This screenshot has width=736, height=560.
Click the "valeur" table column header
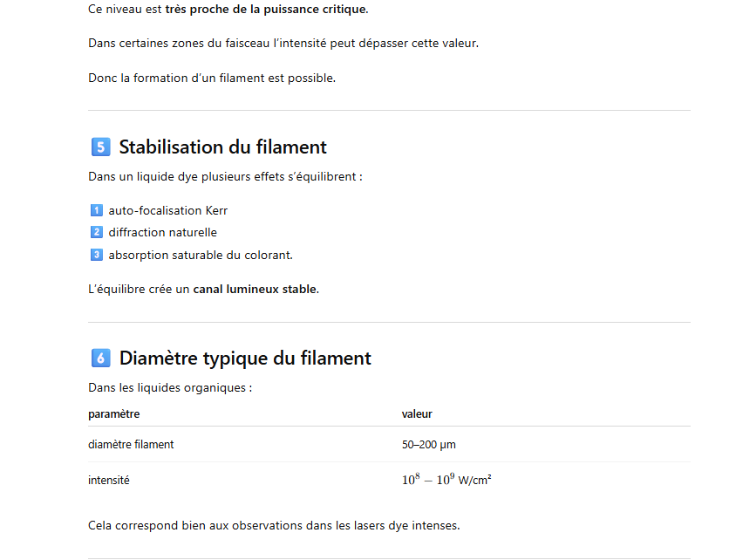[x=417, y=413]
